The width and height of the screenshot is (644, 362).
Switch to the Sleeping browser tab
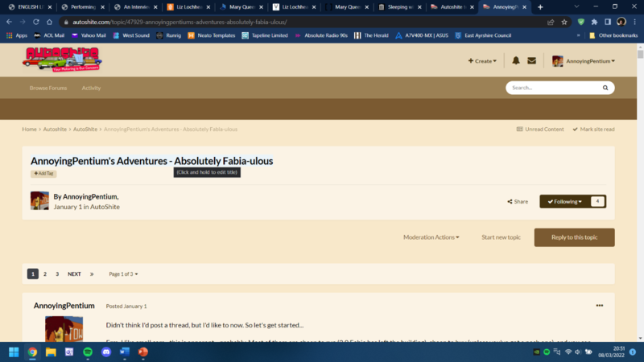tap(398, 7)
